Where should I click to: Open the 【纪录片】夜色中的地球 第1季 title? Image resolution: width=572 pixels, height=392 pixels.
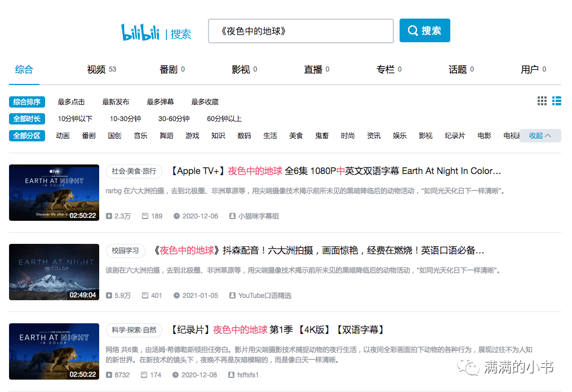point(277,330)
